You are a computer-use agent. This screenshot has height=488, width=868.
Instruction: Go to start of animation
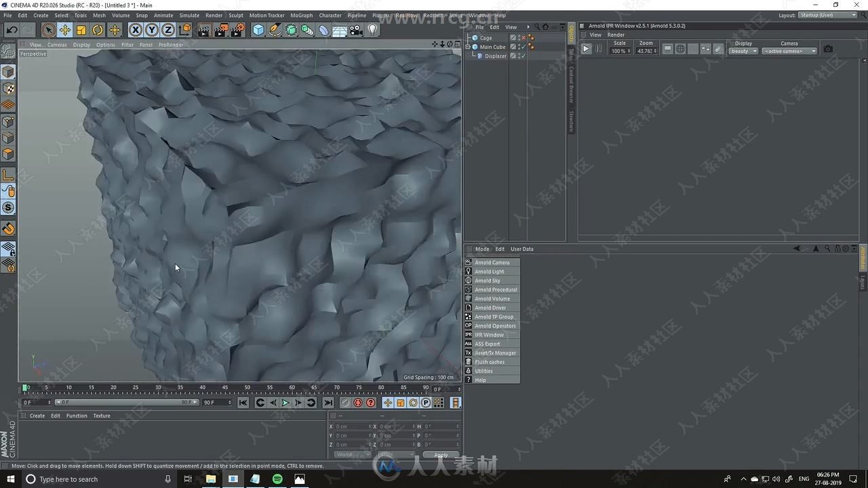pyautogui.click(x=243, y=403)
